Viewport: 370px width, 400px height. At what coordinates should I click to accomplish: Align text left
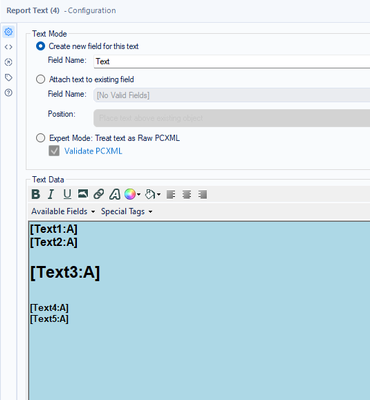[171, 194]
